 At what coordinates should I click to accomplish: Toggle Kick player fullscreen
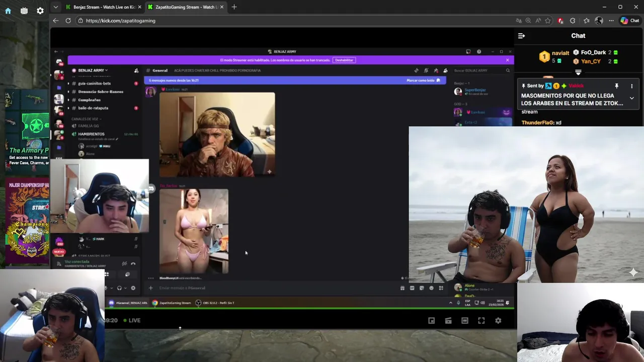point(481,320)
